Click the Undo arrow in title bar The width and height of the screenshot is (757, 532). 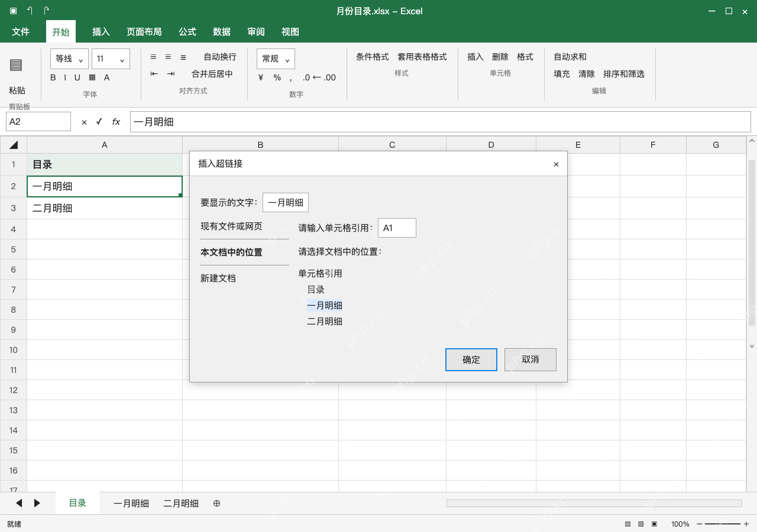30,11
